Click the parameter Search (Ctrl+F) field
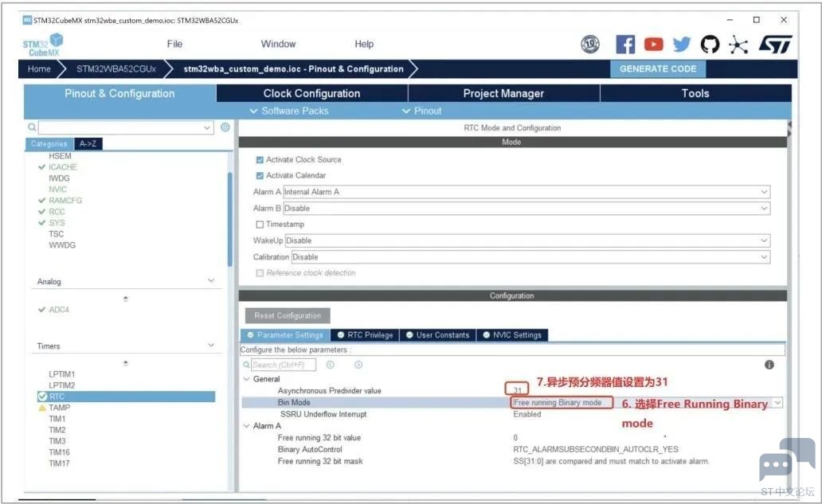 (284, 365)
